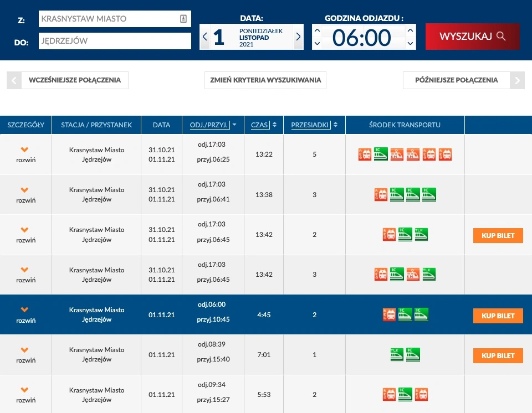The height and width of the screenshot is (413, 532).
Task: Click the magnifier icon on Wyszukaj button
Action: point(501,36)
